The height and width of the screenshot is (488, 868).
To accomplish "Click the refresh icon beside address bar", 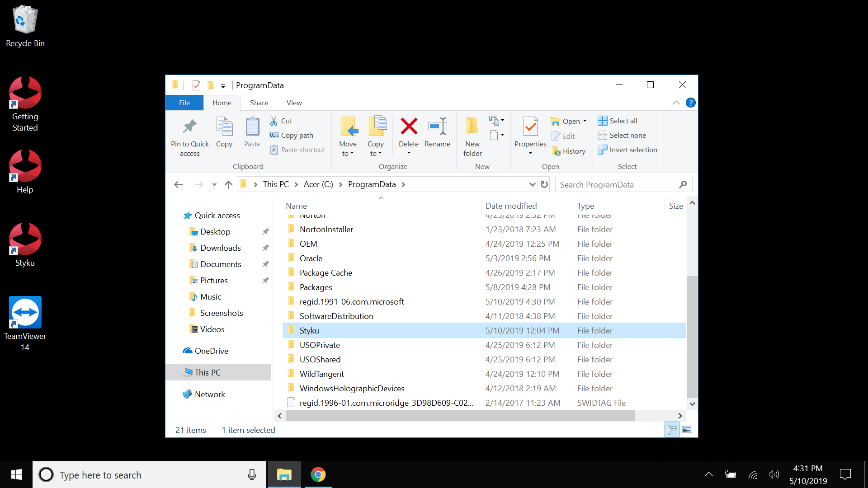I will (x=544, y=184).
